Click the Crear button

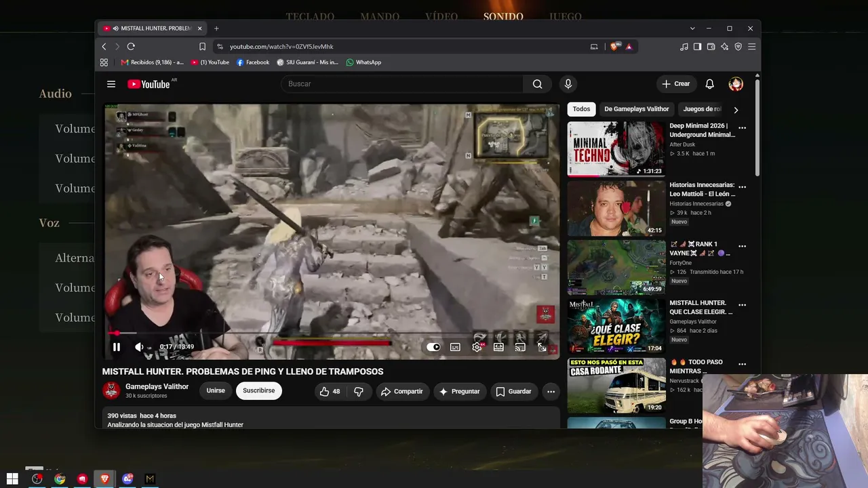tap(676, 84)
